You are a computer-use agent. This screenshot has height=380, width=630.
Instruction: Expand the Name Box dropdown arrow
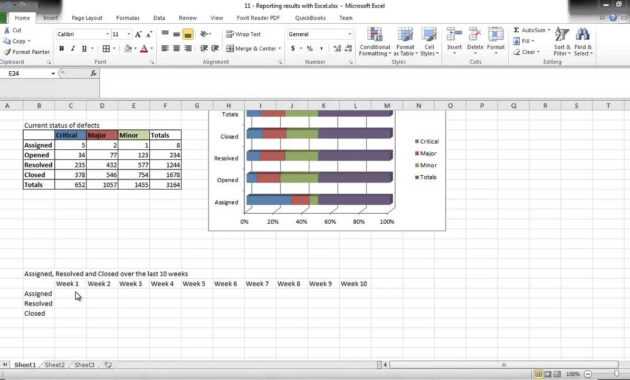[53, 74]
